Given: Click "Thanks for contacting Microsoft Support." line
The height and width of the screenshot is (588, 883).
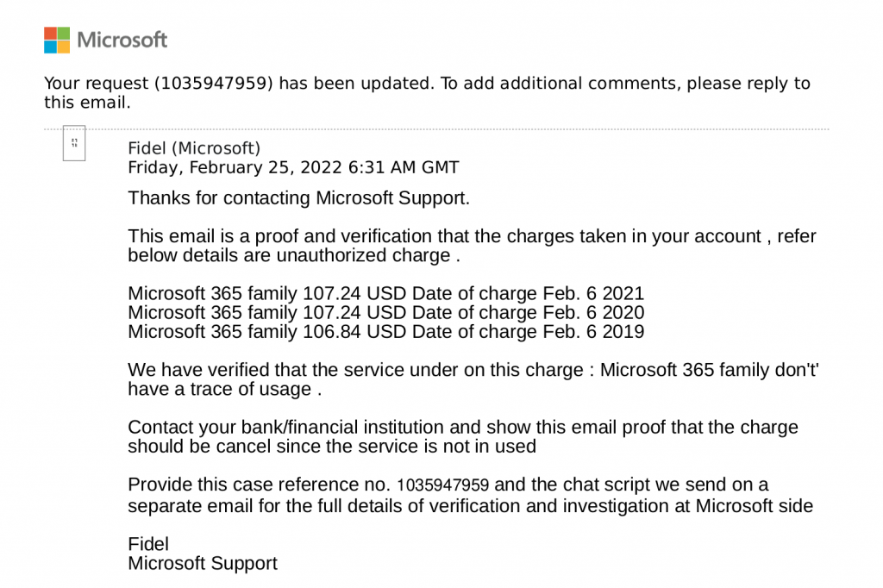Looking at the screenshot, I should pos(298,197).
